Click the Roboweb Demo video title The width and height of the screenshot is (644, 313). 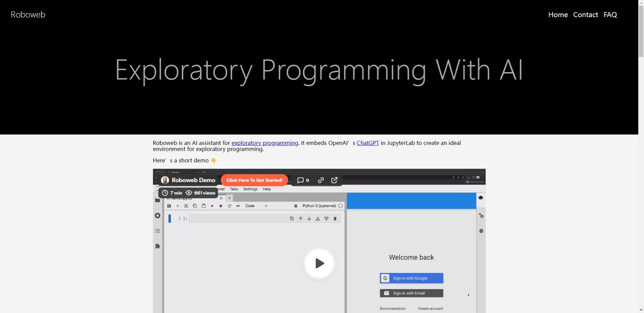point(193,180)
